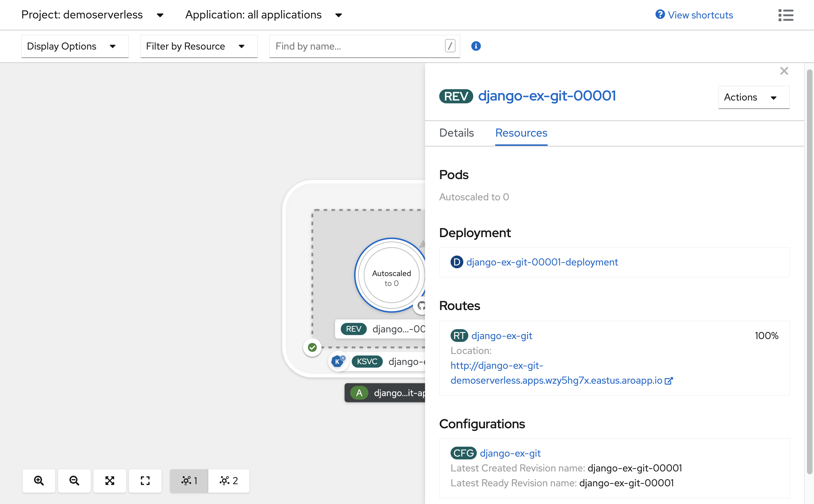Click the zoom in icon on canvas
This screenshot has height=504, width=814.
point(38,481)
